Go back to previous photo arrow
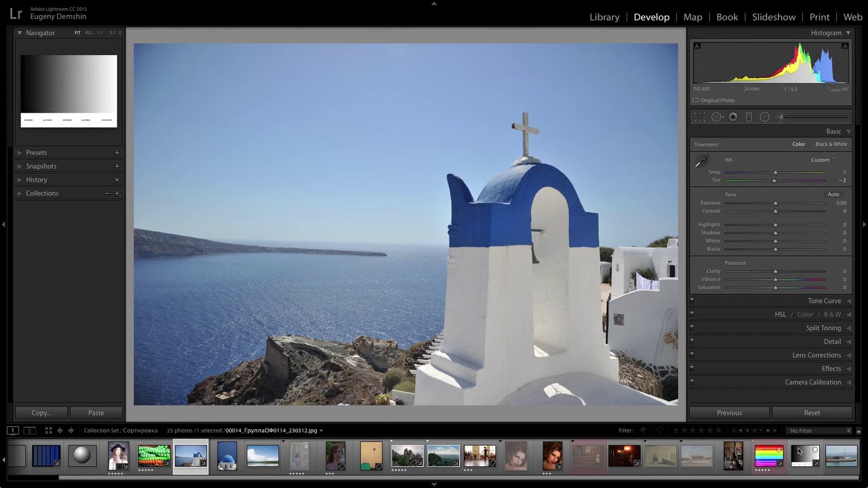Screen dimensions: 868x488 coord(60,430)
